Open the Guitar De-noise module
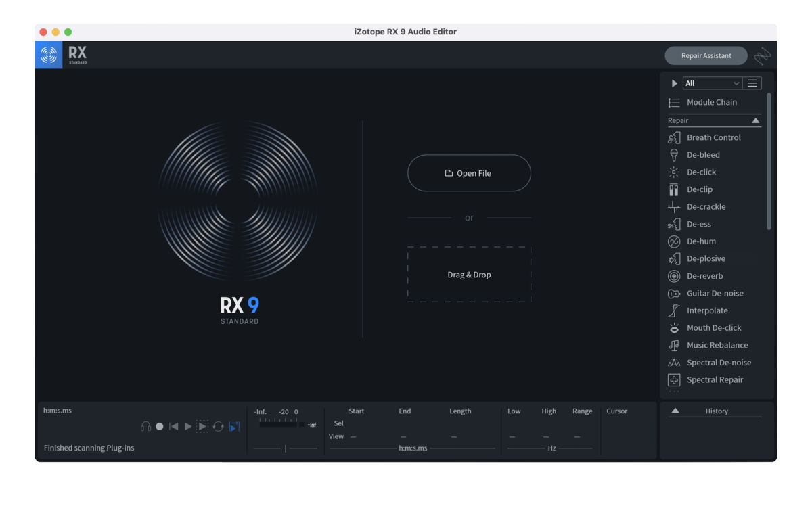 click(705, 294)
